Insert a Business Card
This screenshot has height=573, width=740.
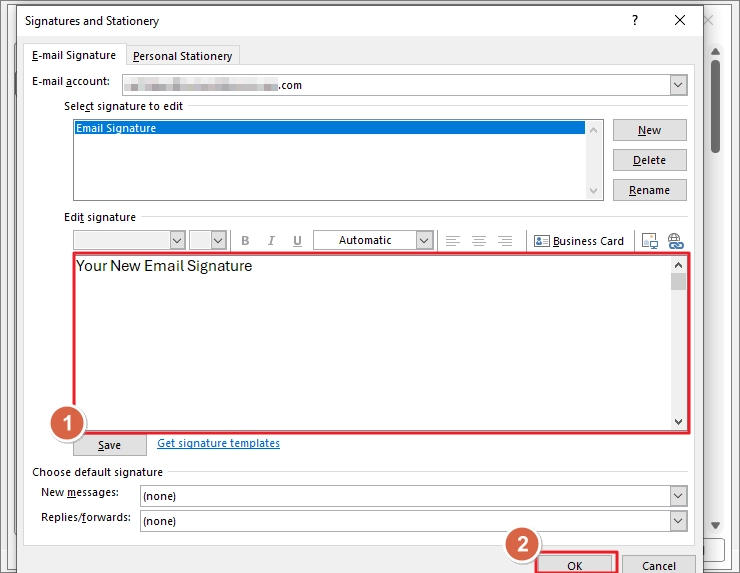(x=579, y=241)
